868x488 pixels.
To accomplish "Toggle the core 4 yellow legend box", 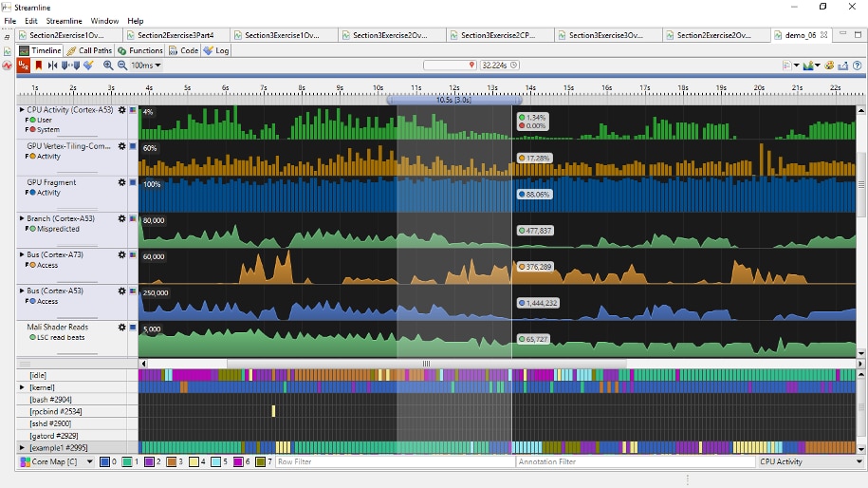I will coord(194,462).
